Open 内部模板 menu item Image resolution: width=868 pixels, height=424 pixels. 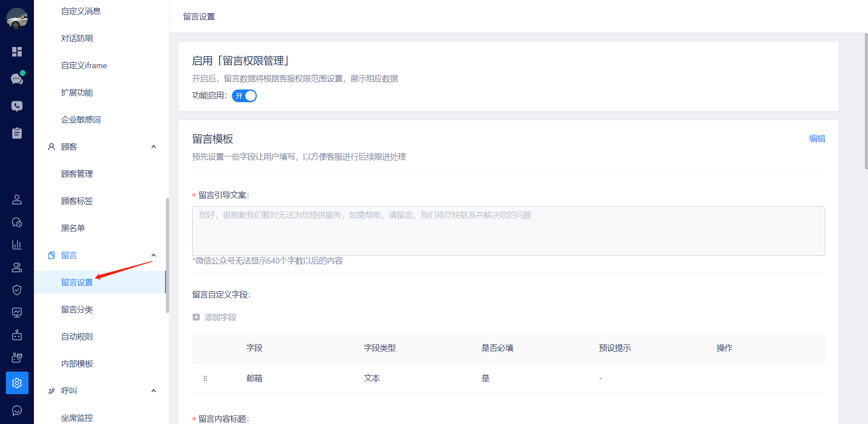tap(77, 364)
